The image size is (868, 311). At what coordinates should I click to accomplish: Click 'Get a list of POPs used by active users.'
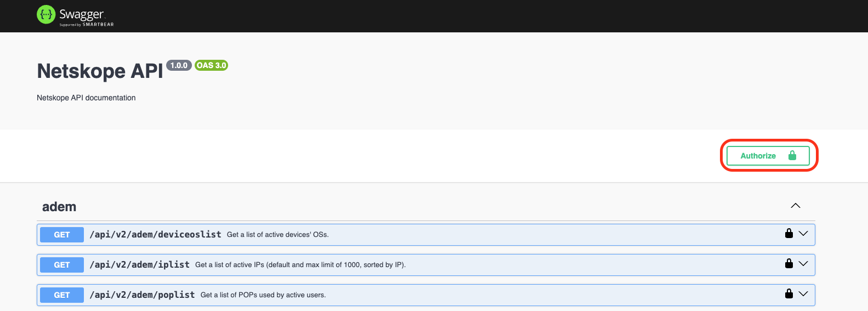(263, 295)
